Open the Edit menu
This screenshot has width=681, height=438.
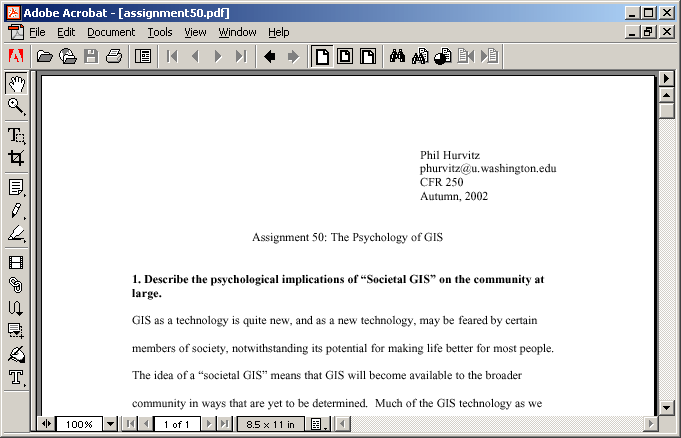[x=66, y=32]
